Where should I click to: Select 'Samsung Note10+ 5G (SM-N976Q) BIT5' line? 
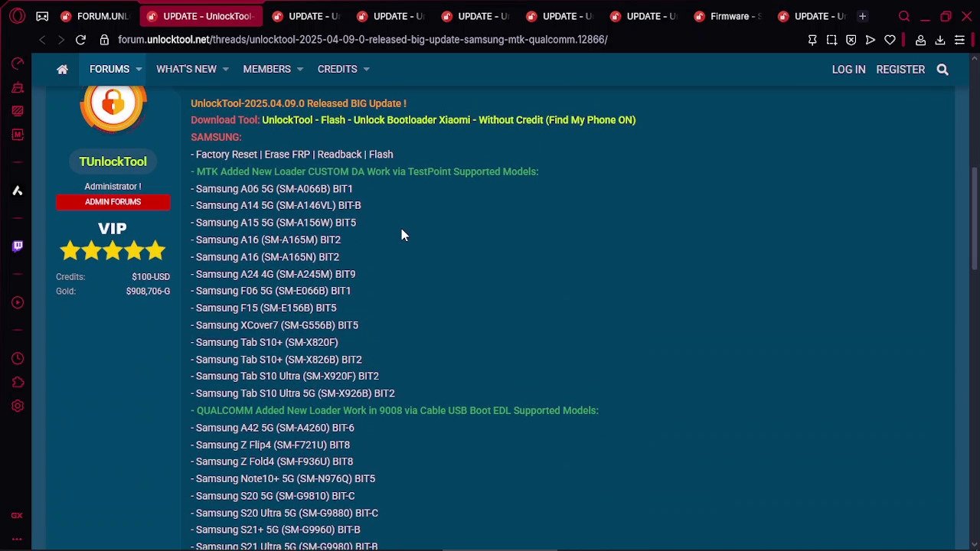click(x=283, y=478)
